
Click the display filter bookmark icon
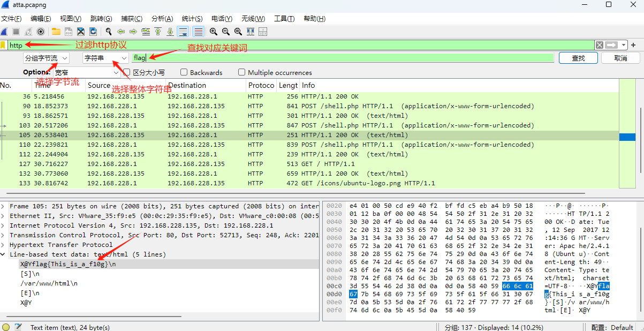tap(3, 45)
